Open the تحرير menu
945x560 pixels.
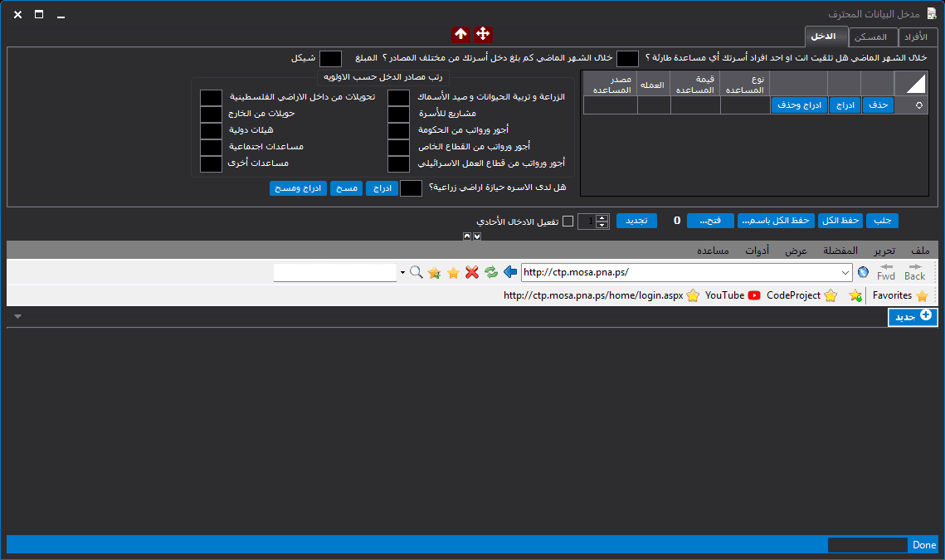884,251
